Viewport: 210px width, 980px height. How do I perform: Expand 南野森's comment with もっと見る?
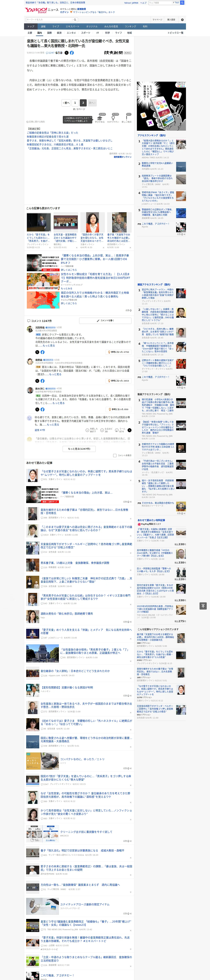(x=55, y=374)
